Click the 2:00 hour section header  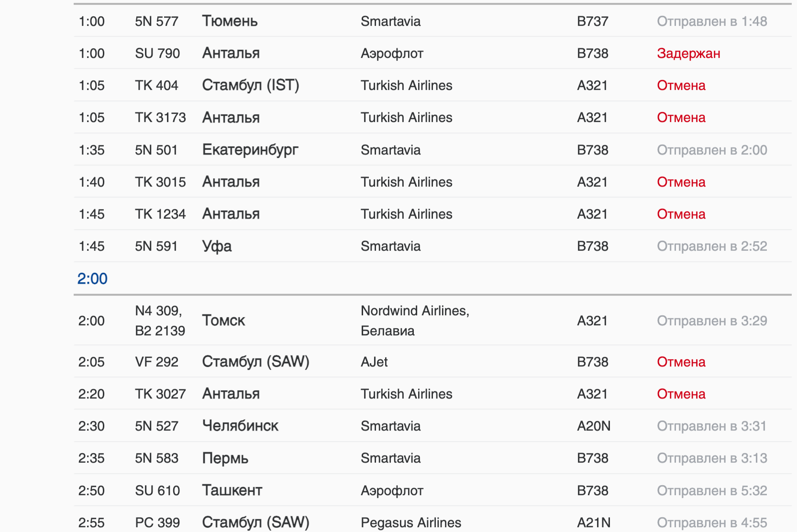[92, 278]
